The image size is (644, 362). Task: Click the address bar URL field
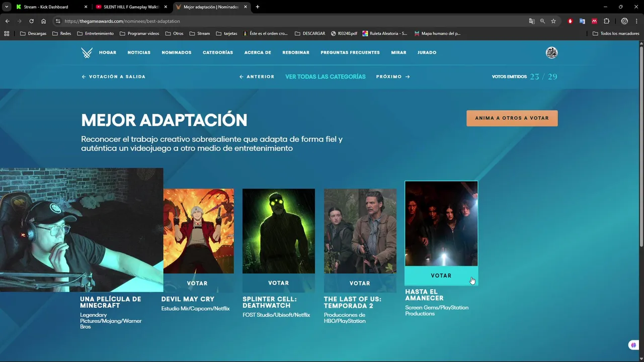[292, 21]
